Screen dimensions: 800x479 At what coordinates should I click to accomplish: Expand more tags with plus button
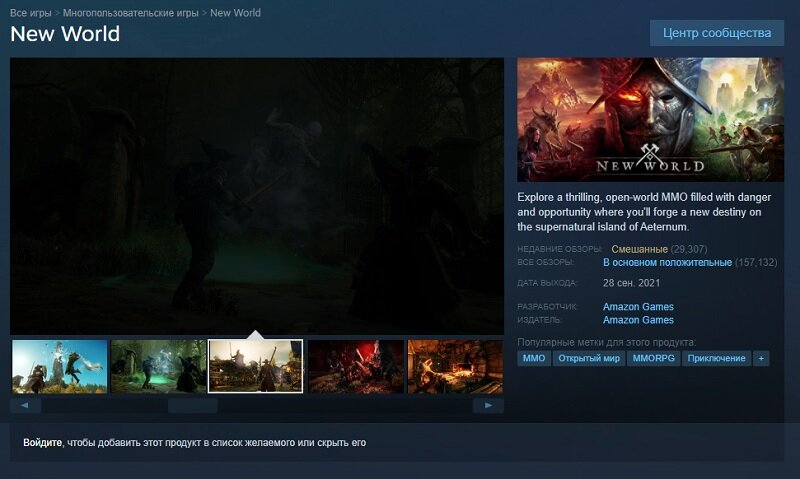coord(761,358)
